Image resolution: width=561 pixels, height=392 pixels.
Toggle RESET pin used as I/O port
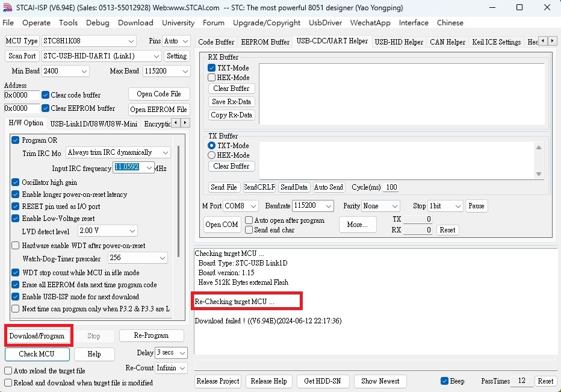16,207
